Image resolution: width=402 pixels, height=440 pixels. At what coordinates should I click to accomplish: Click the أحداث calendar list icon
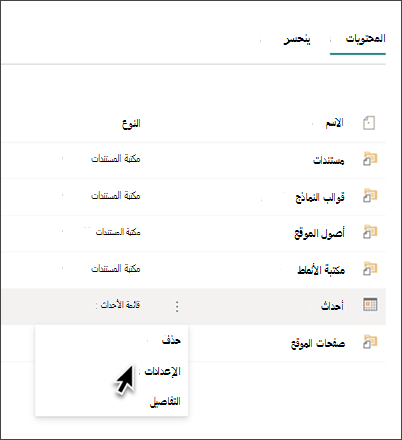tap(370, 304)
